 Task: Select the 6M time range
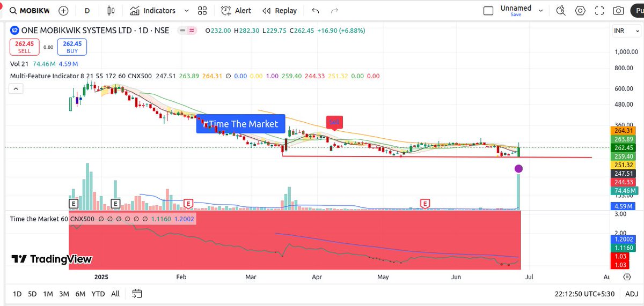pyautogui.click(x=80, y=294)
